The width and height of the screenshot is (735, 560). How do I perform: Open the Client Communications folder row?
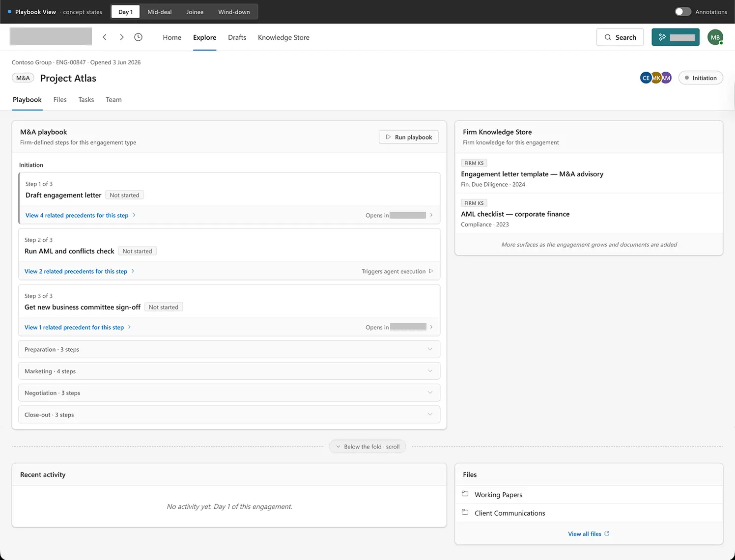click(589, 513)
